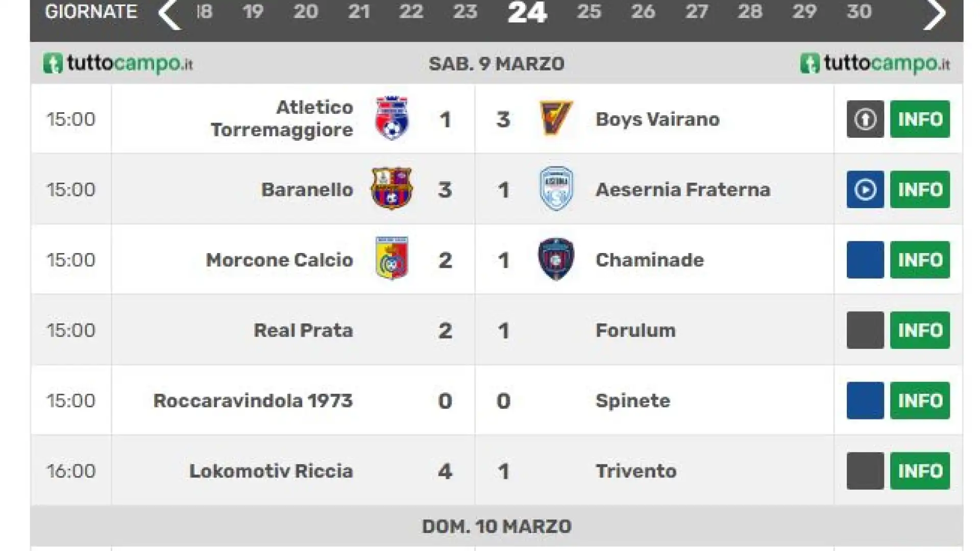
Task: Play video for Baranello vs Aesernia Fraterna
Action: tap(865, 189)
